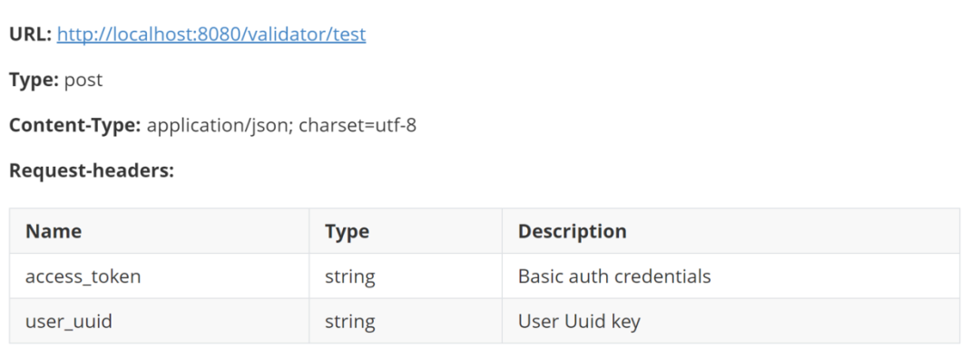Click the Description column header
980x358 pixels.
pos(731,231)
